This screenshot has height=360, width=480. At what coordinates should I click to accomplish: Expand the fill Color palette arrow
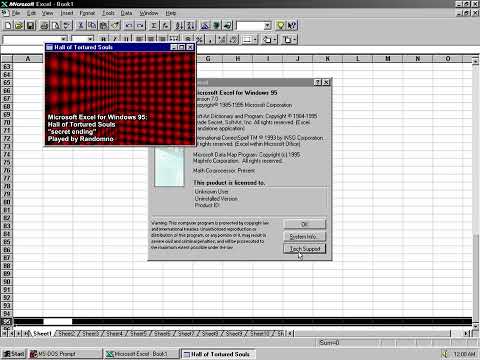pyautogui.click(x=275, y=40)
